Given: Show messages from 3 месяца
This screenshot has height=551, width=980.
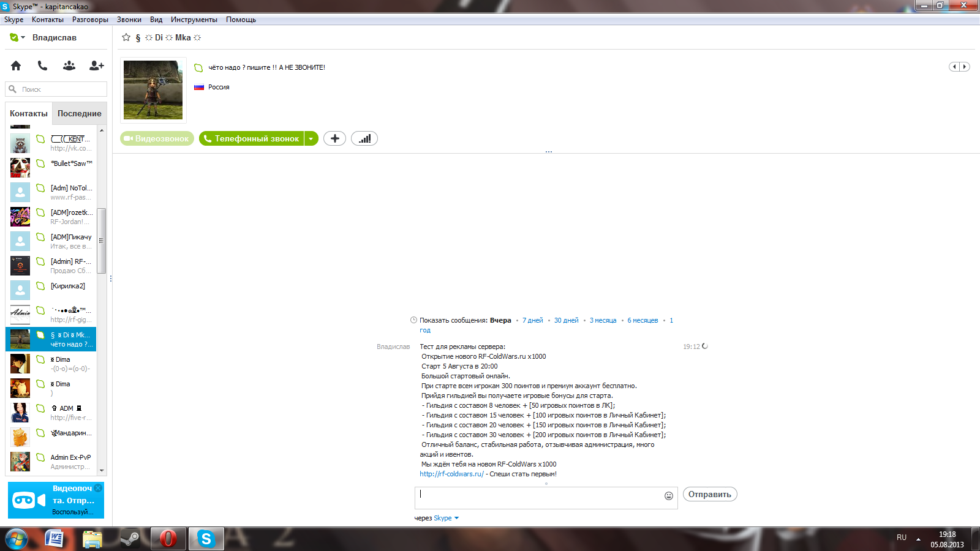Looking at the screenshot, I should click(x=603, y=320).
